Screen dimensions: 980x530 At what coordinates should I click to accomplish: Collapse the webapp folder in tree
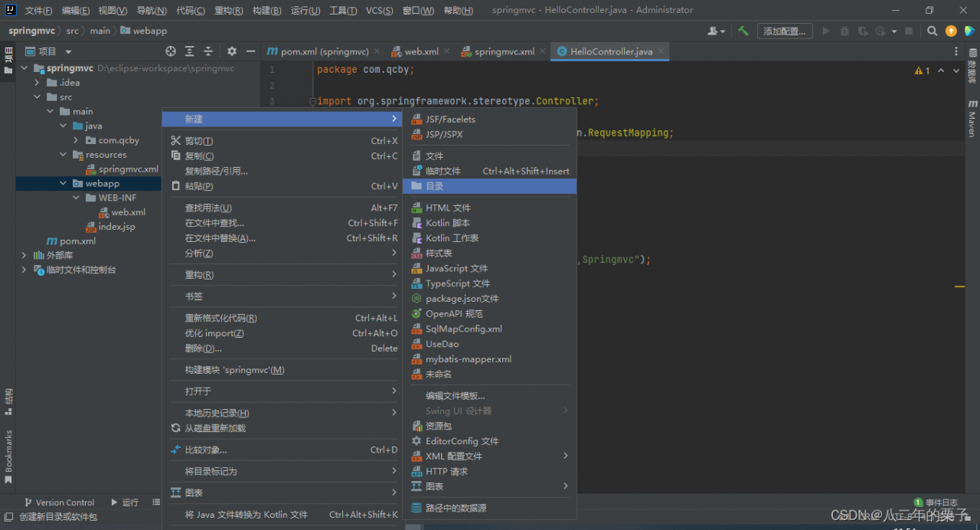coord(64,184)
